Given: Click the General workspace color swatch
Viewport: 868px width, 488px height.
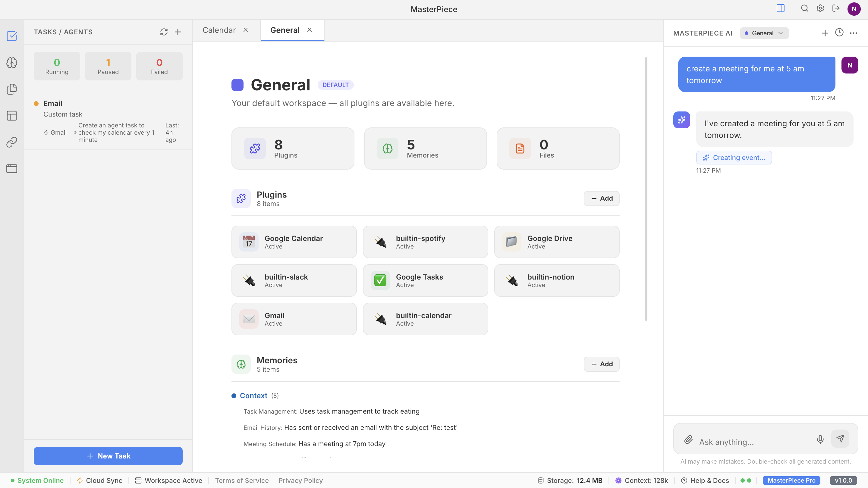Looking at the screenshot, I should [x=237, y=85].
